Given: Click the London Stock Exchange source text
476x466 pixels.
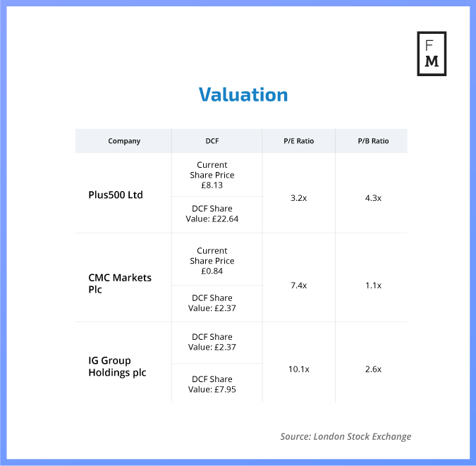Looking at the screenshot, I should (x=346, y=436).
